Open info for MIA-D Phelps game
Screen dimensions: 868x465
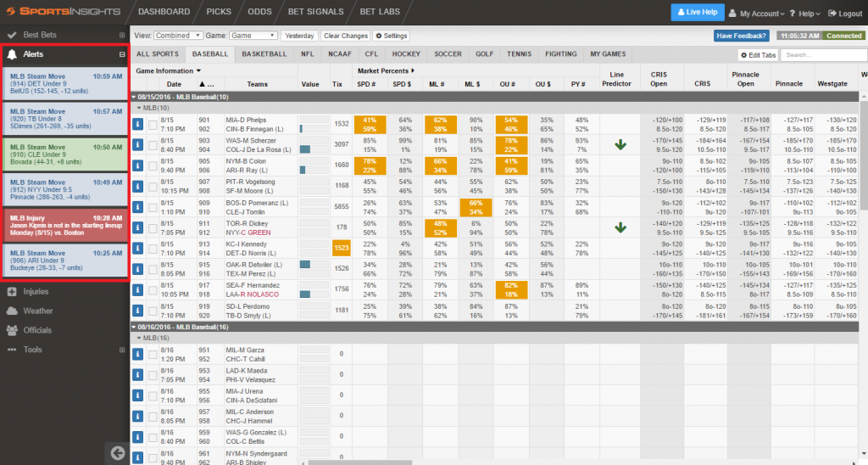(138, 124)
